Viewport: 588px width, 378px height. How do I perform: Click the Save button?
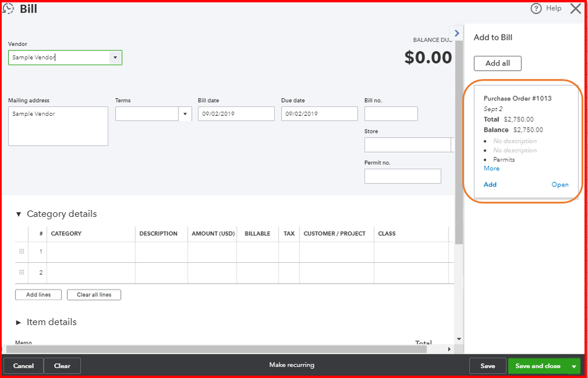488,366
